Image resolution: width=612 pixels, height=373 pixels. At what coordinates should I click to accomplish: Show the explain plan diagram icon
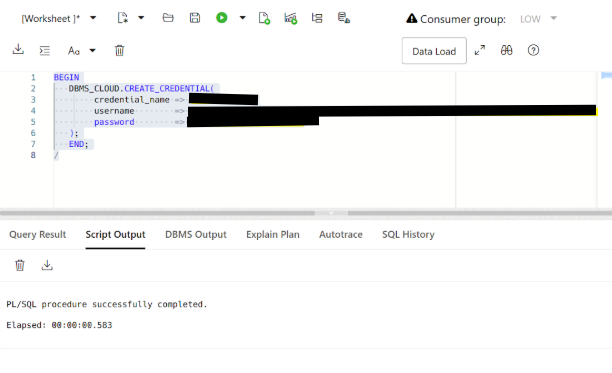coord(291,18)
